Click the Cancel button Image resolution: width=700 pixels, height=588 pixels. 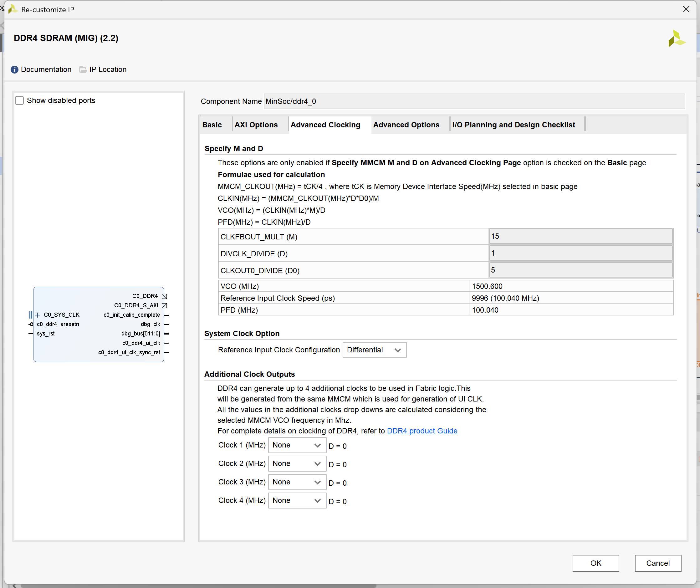(x=658, y=563)
